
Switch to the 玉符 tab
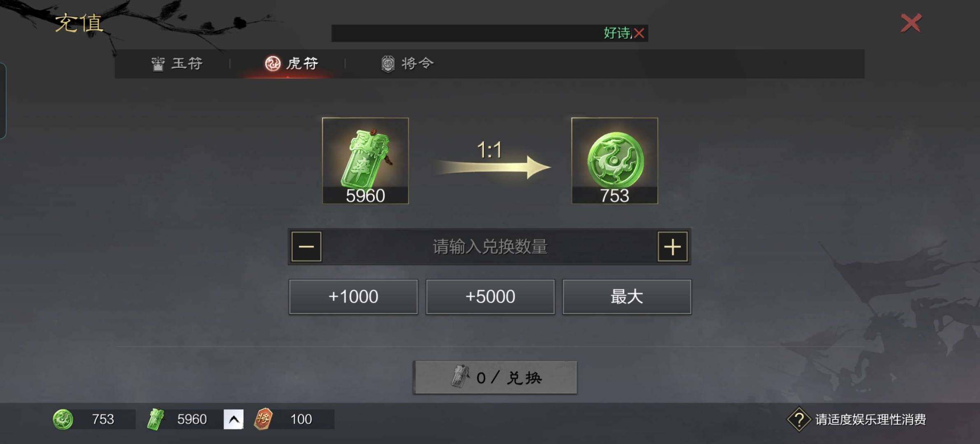click(x=177, y=63)
